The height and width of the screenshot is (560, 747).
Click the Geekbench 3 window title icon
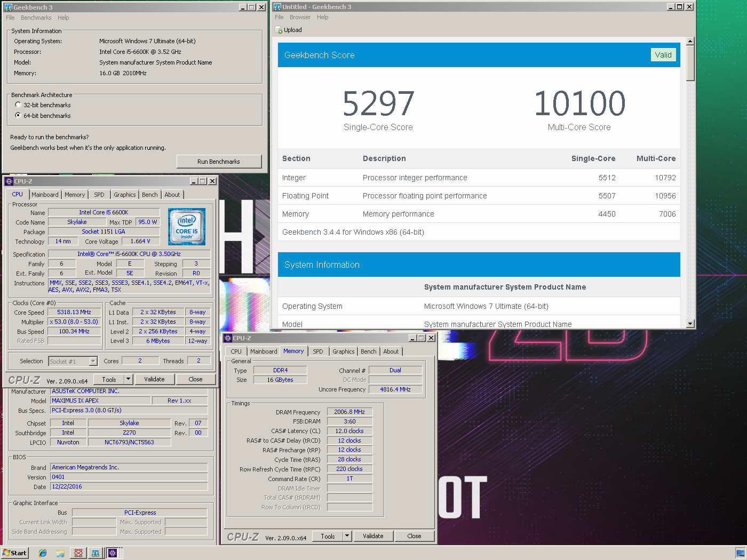point(9,7)
